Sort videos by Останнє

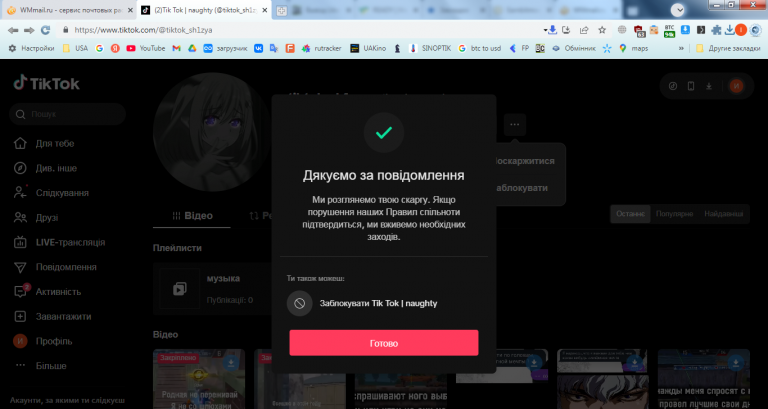pyautogui.click(x=630, y=214)
